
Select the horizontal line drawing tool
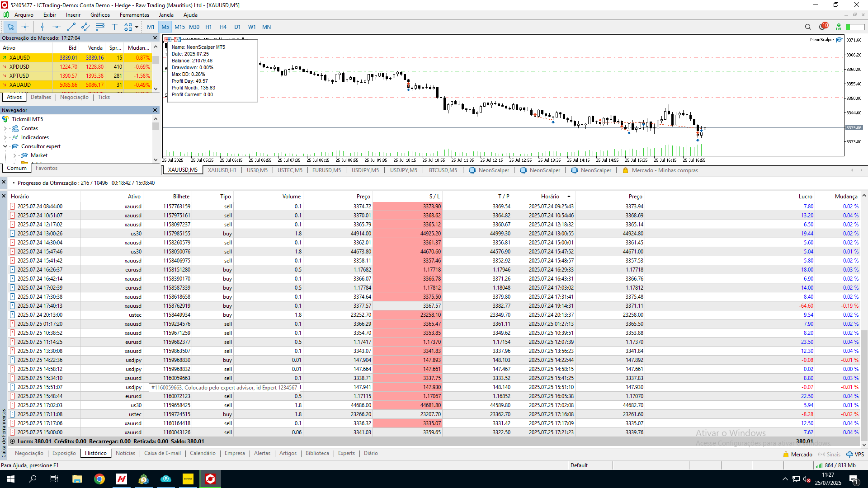pos(56,27)
